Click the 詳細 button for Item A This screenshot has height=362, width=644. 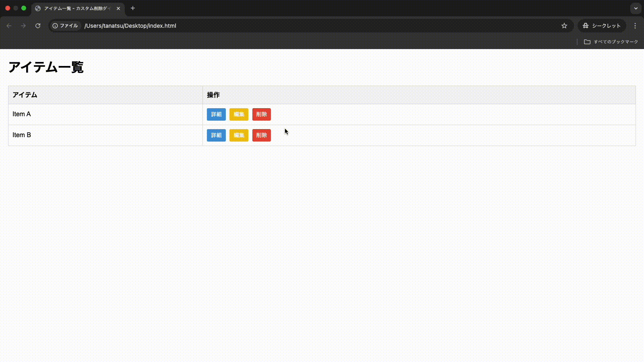coord(216,114)
